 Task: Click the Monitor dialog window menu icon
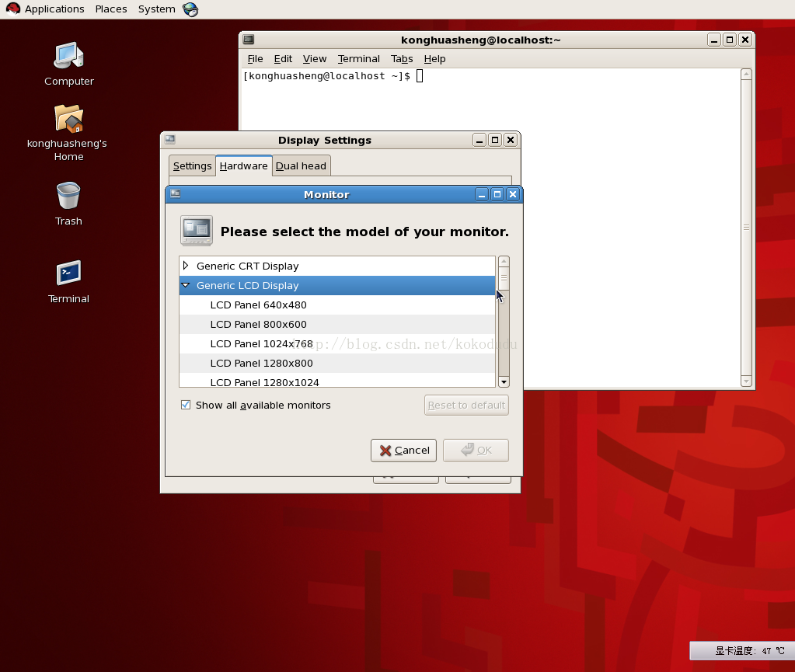[x=176, y=193]
